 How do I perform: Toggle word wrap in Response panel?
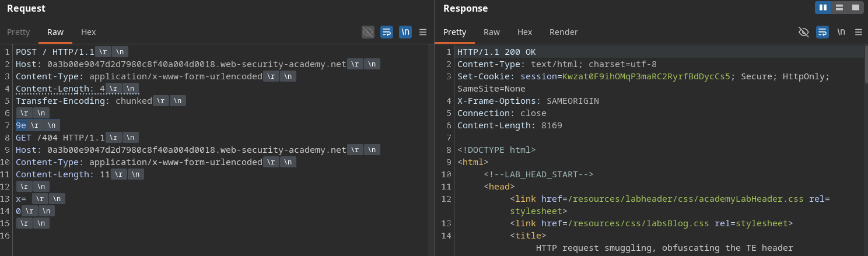click(x=822, y=32)
